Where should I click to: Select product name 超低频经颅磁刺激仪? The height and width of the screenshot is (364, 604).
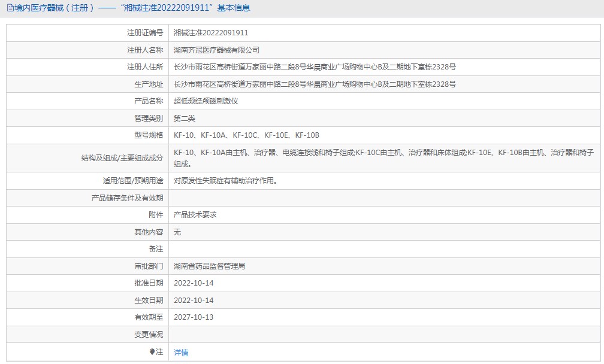pyautogui.click(x=206, y=101)
